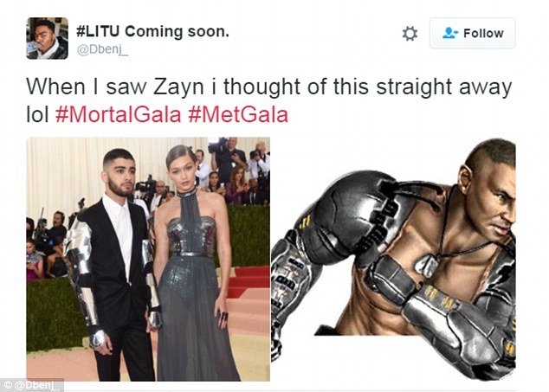549x392 pixels.
Task: Click the dog tag necklace on the character
Action: tap(427, 264)
